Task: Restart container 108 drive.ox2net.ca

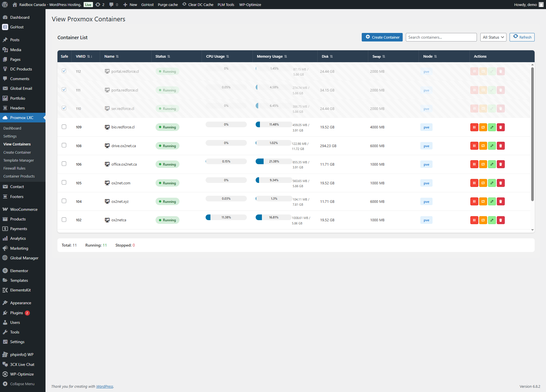Action: [x=483, y=146]
